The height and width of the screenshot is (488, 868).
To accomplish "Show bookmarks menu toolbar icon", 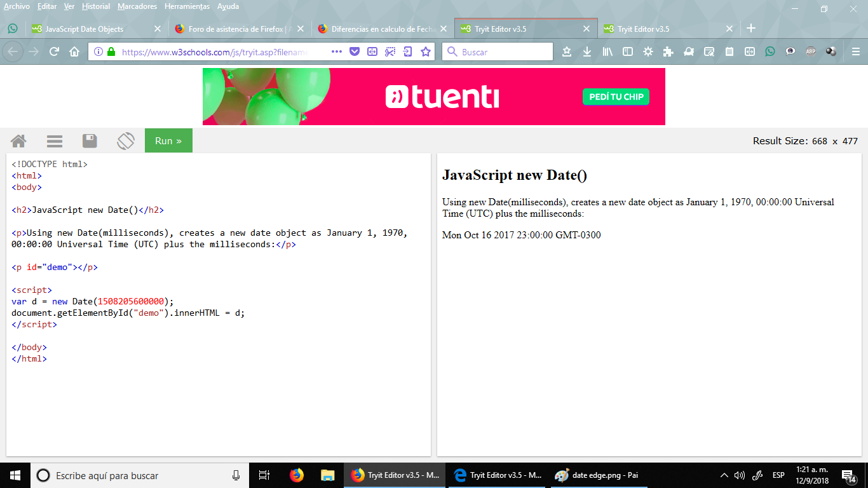I will tap(567, 52).
